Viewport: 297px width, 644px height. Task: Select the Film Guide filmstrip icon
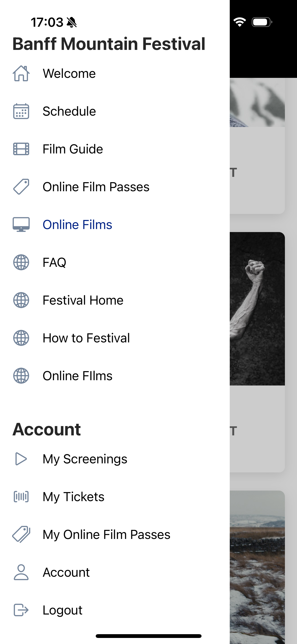21,149
